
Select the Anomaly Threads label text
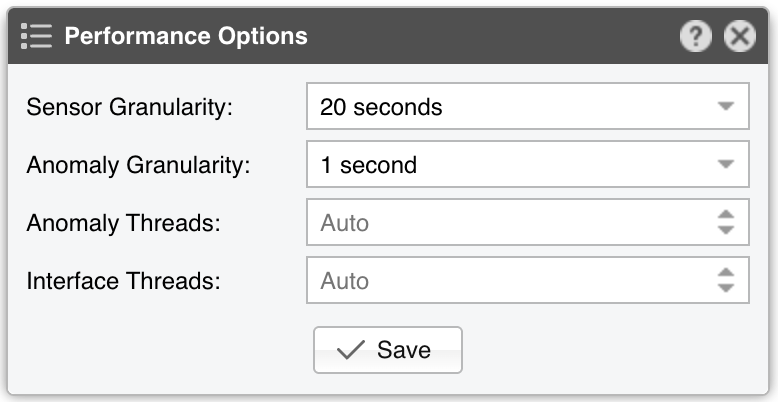click(123, 223)
